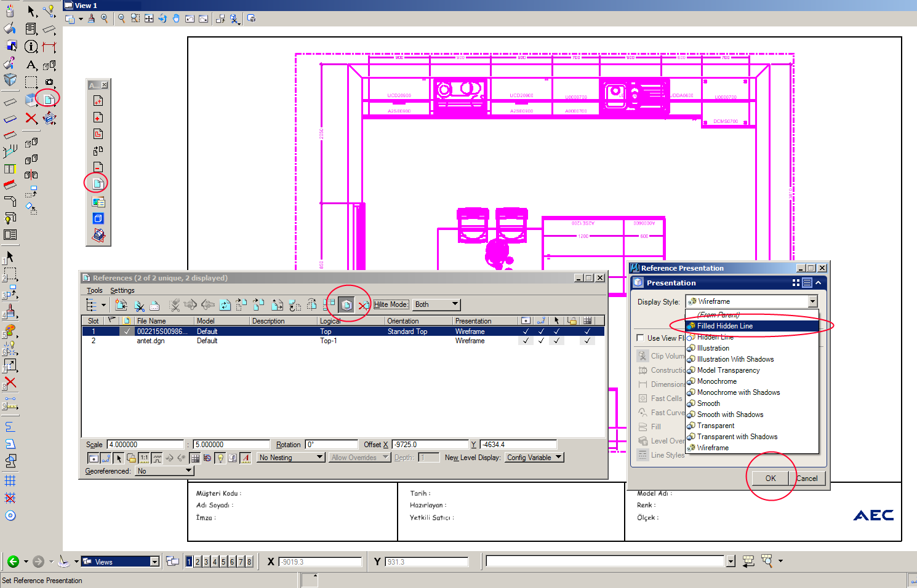
Task: Toggle display checkmark for antet.dgn reference
Action: point(526,341)
